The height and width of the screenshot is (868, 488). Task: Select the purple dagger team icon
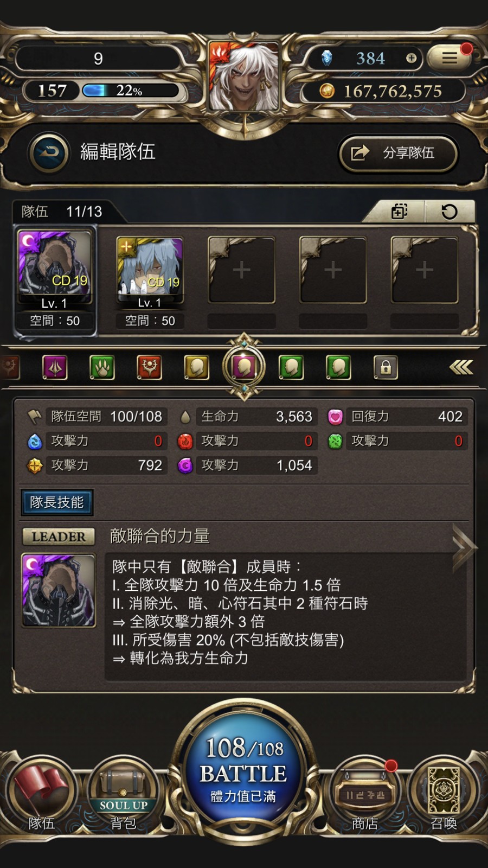coord(55,368)
